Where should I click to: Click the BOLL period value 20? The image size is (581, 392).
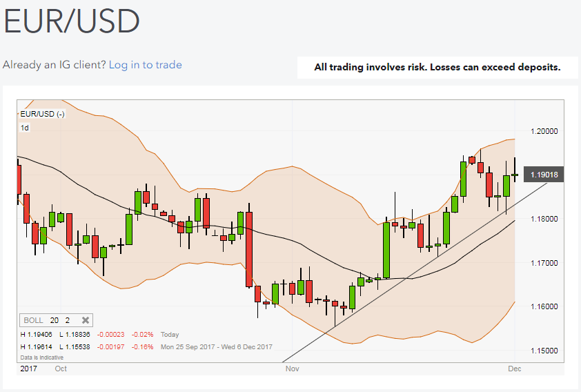54,320
